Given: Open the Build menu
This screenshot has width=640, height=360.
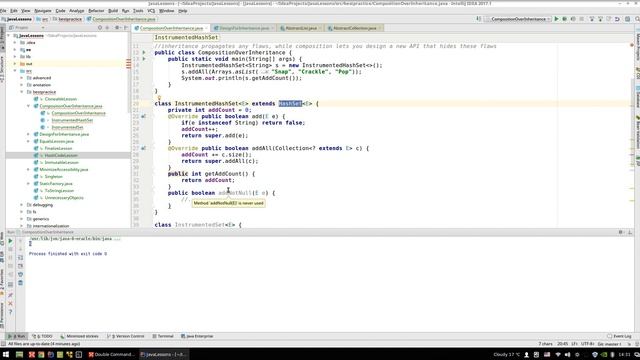Looking at the screenshot, I should [x=113, y=11].
